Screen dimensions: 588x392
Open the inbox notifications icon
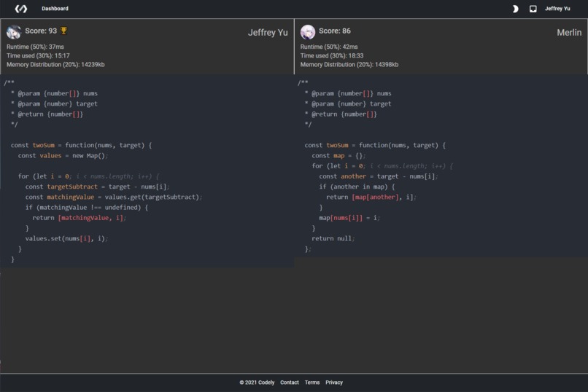click(533, 9)
